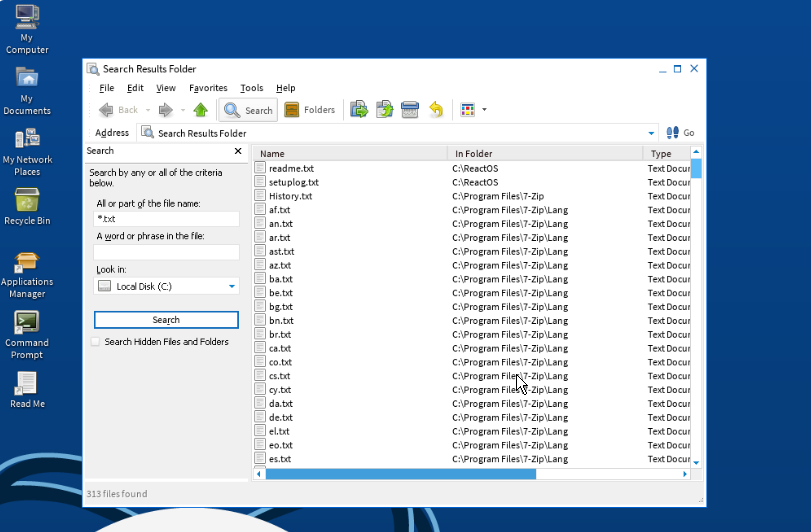This screenshot has width=811, height=532.
Task: Open the Favorites menu
Action: pyautogui.click(x=208, y=88)
